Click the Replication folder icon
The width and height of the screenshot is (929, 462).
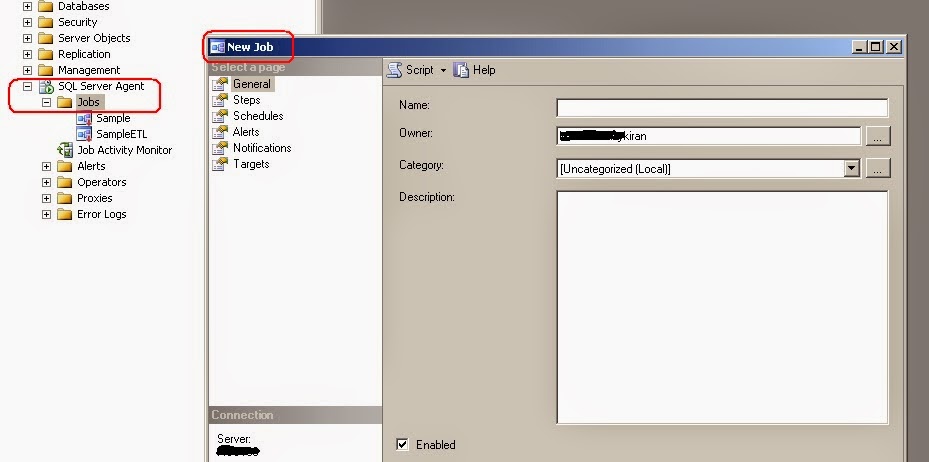click(x=46, y=54)
